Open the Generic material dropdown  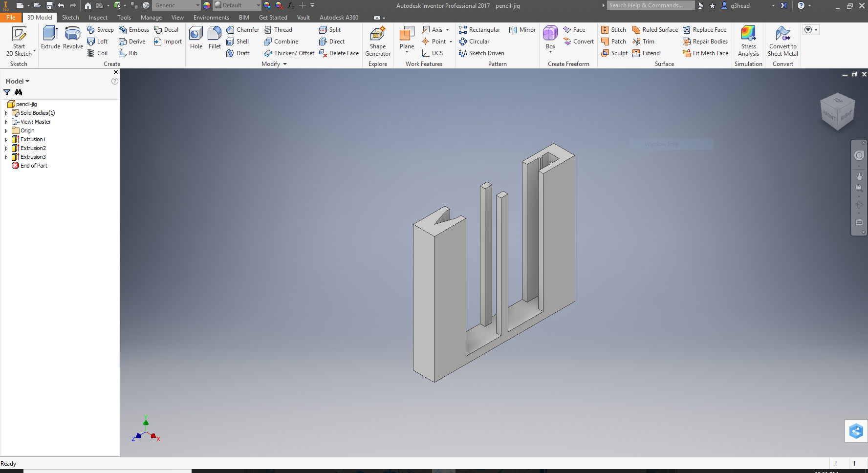[176, 5]
